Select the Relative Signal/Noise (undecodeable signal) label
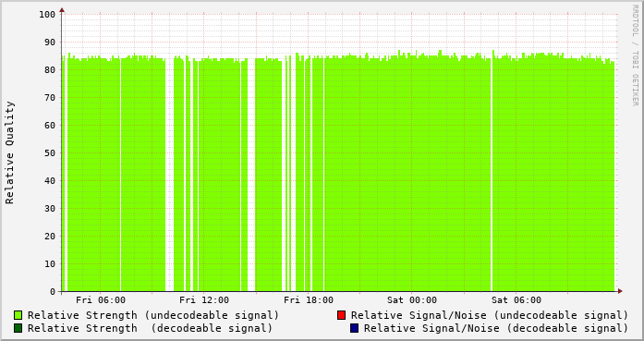The image size is (644, 341). pos(490,315)
